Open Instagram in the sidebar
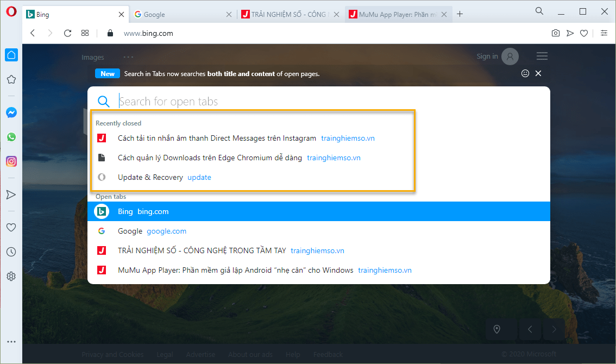The image size is (616, 364). coord(11,161)
